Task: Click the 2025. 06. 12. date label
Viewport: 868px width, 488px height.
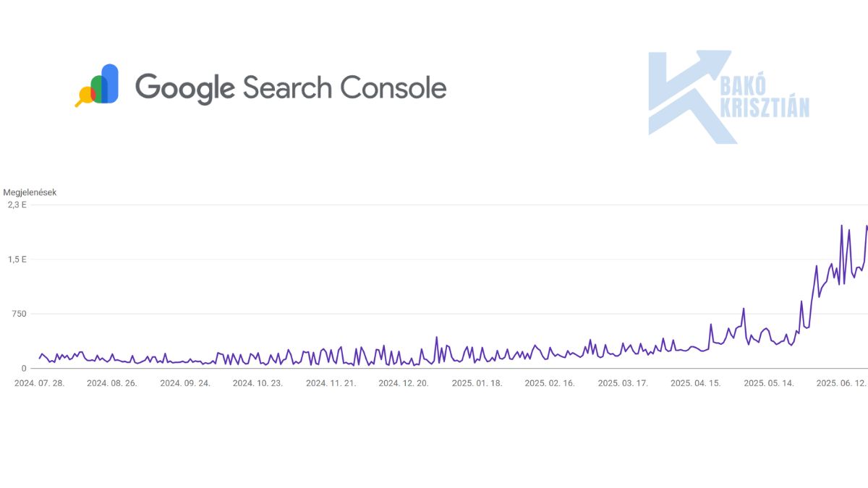Action: coord(841,383)
